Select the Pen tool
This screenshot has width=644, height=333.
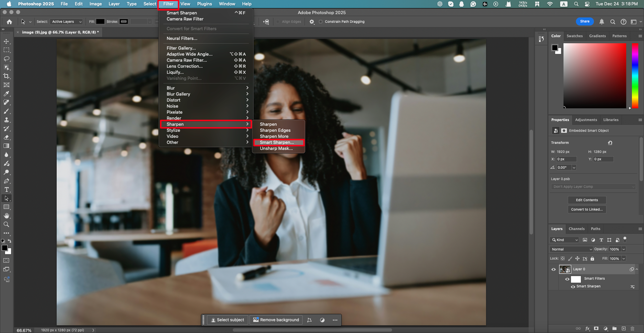(7, 181)
